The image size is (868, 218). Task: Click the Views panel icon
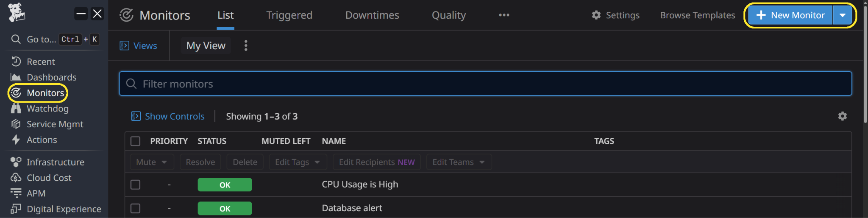pyautogui.click(x=124, y=45)
